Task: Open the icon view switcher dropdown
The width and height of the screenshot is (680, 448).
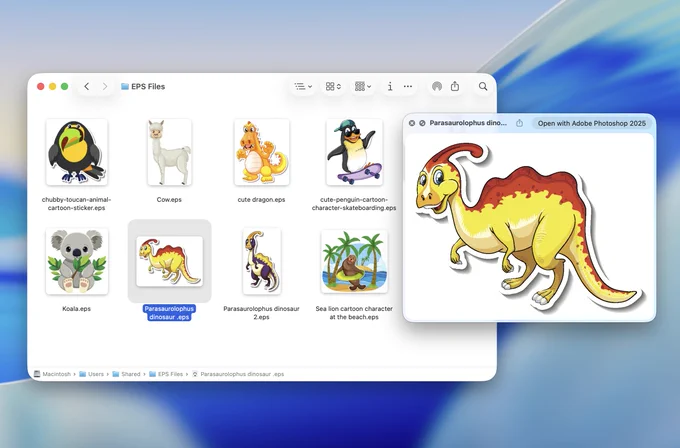Action: [333, 86]
